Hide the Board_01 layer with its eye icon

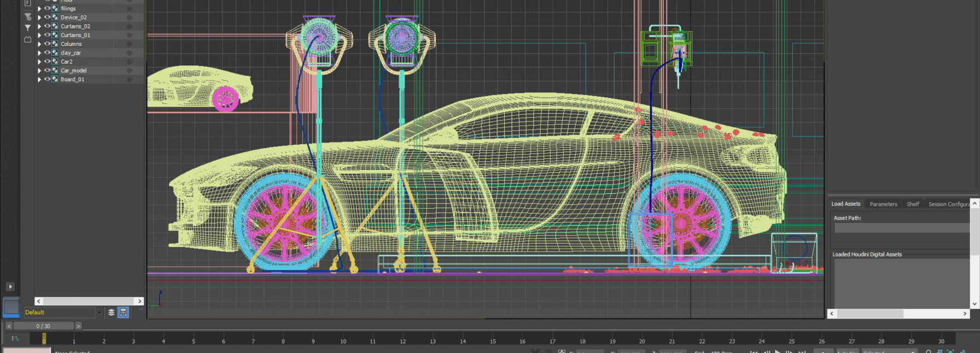coord(47,79)
